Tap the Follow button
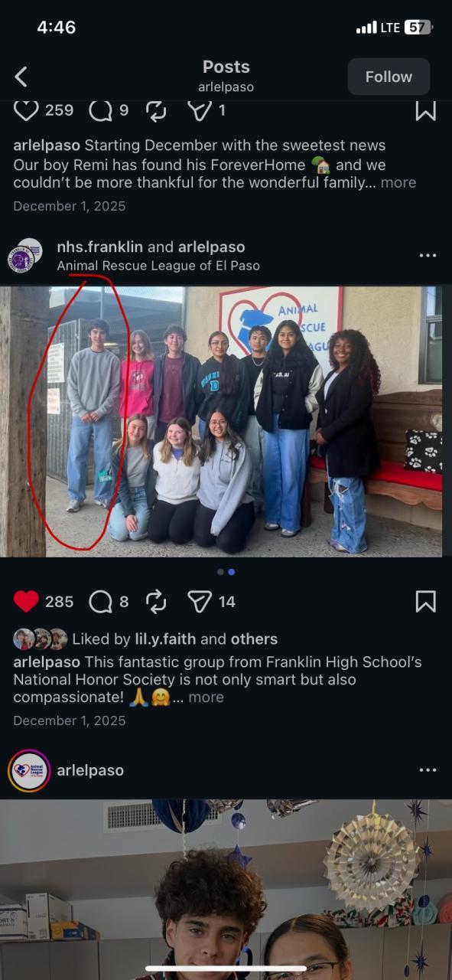452x980 pixels. (389, 77)
